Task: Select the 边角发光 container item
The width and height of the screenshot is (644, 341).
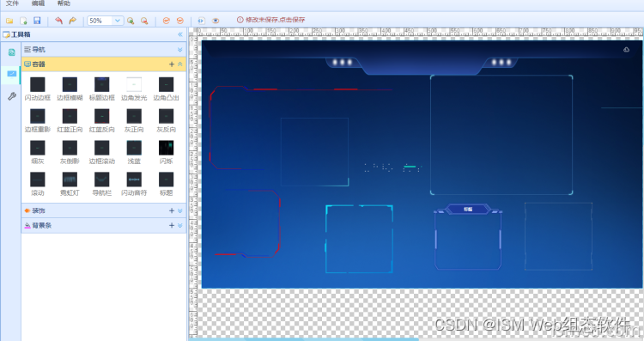Action: pos(134,88)
